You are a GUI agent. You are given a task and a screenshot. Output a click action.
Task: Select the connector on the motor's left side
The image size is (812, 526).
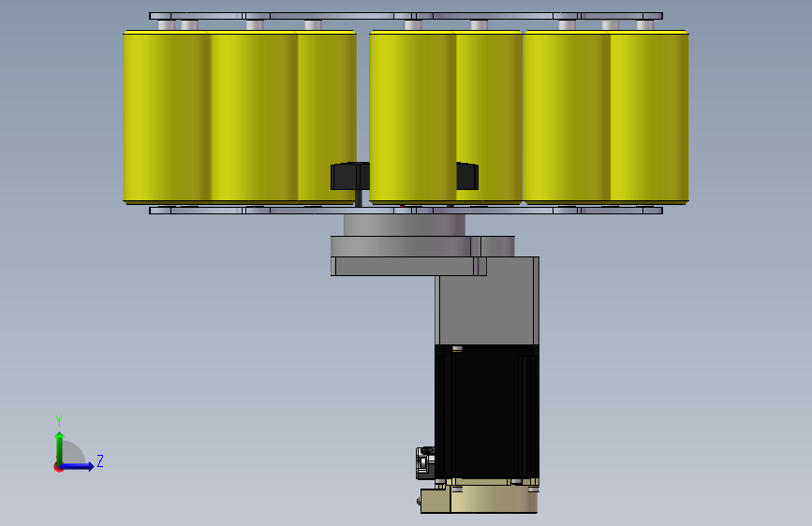425,463
